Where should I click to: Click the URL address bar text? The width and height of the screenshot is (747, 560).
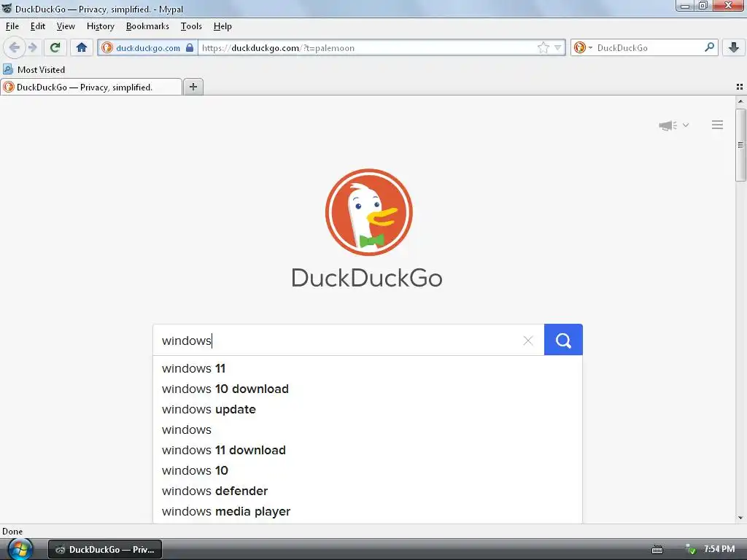tap(278, 47)
